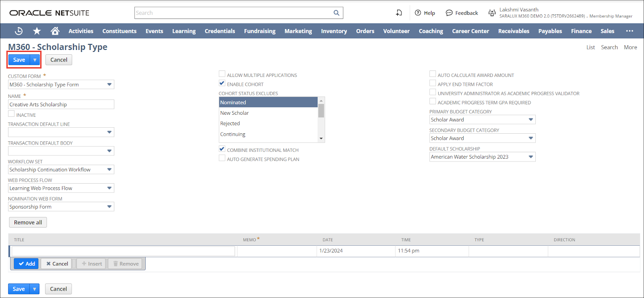Image resolution: width=644 pixels, height=298 pixels.
Task: Click the Feedback speech bubble icon
Action: point(449,13)
